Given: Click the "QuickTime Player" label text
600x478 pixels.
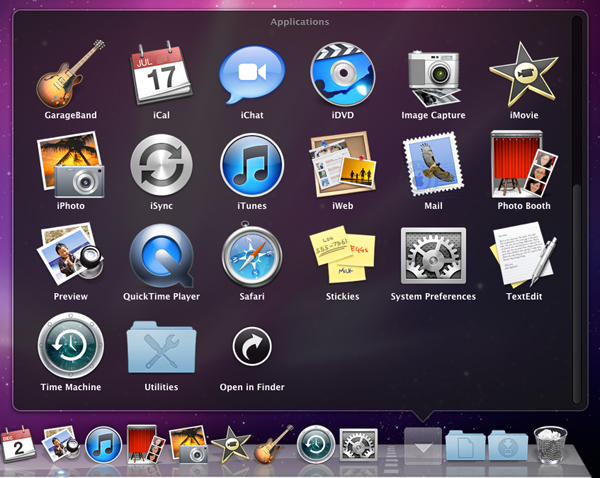Looking at the screenshot, I should pos(161,297).
